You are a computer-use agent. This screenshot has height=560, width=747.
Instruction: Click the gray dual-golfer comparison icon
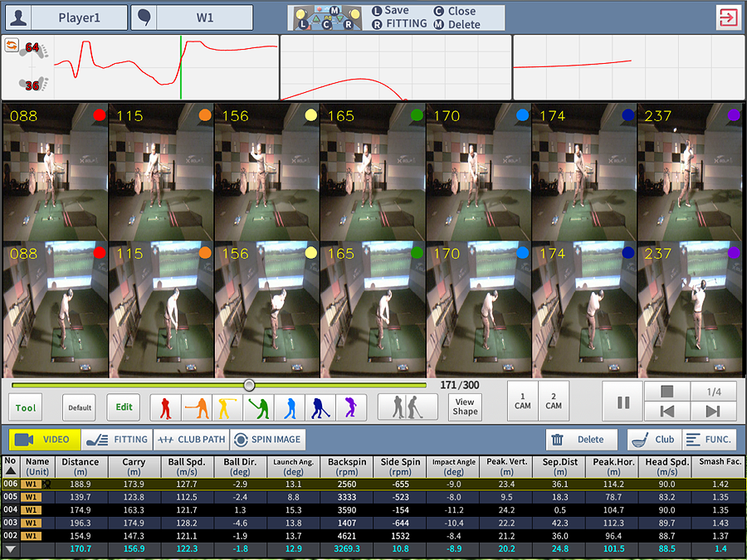407,407
